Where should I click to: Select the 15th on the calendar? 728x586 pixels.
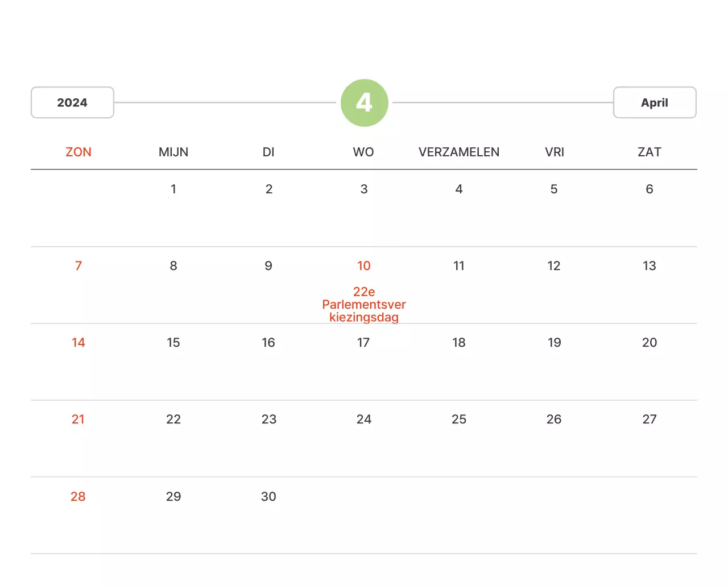(x=173, y=343)
